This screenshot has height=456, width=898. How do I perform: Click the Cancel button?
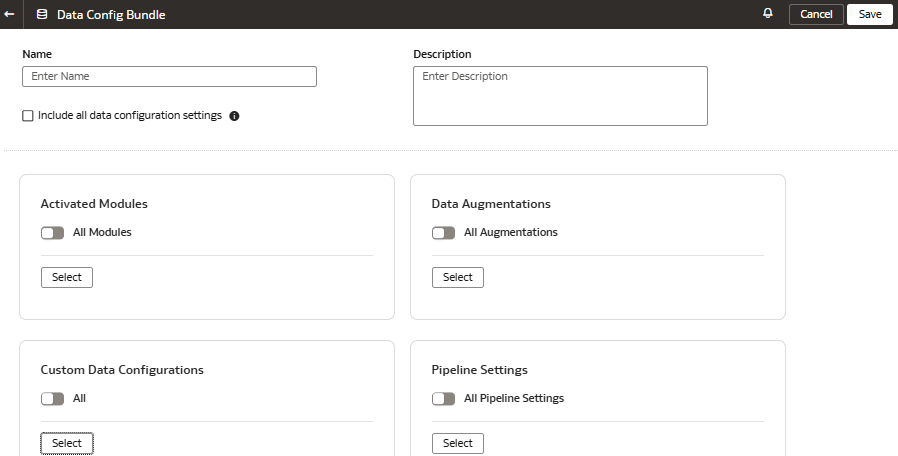pyautogui.click(x=816, y=15)
